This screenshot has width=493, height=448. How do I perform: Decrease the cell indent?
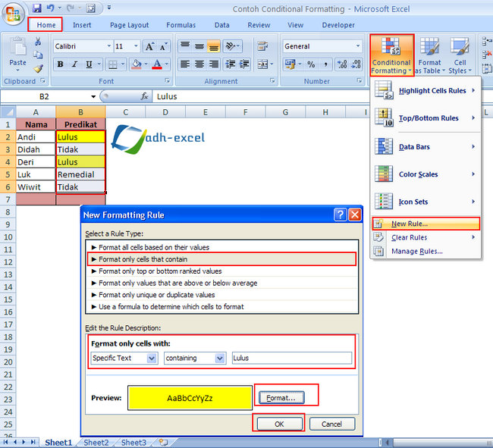click(x=230, y=64)
